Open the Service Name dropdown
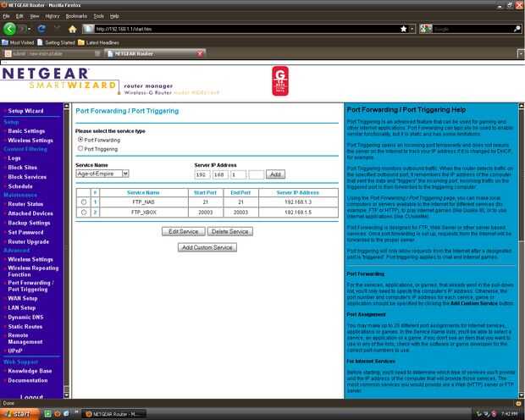 [x=102, y=174]
